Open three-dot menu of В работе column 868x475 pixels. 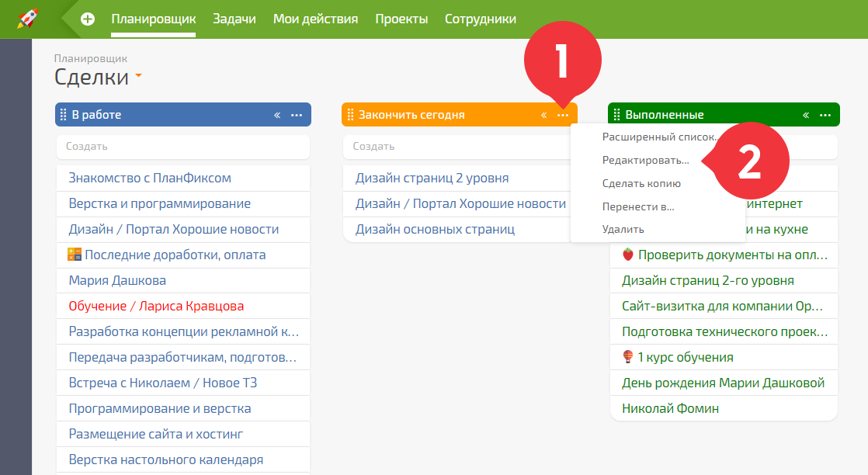297,115
